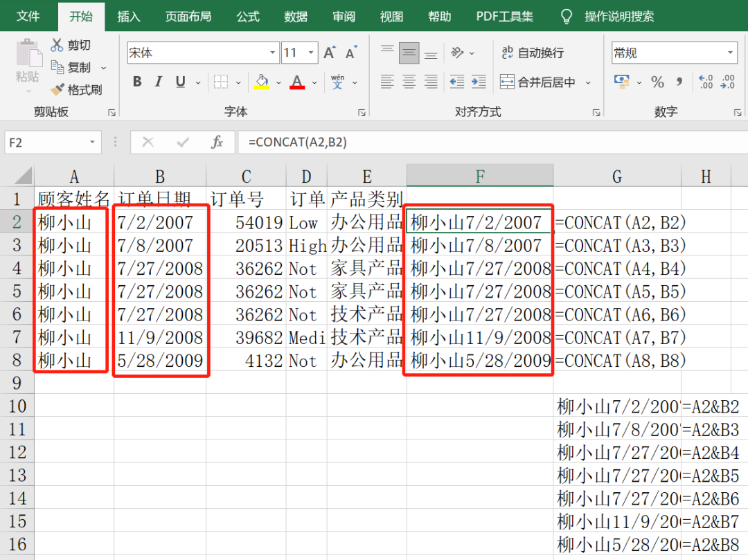Align text right
Image resolution: width=748 pixels, height=560 pixels.
pyautogui.click(x=431, y=82)
